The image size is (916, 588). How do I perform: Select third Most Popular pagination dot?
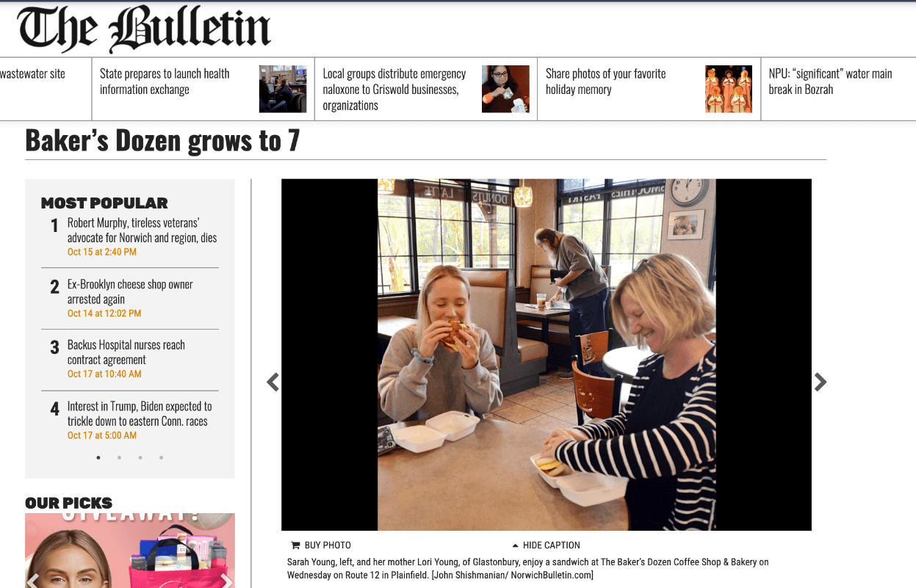click(140, 457)
